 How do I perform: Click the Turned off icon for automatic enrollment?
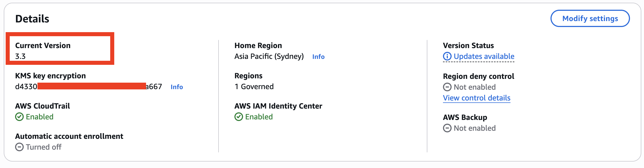19,147
